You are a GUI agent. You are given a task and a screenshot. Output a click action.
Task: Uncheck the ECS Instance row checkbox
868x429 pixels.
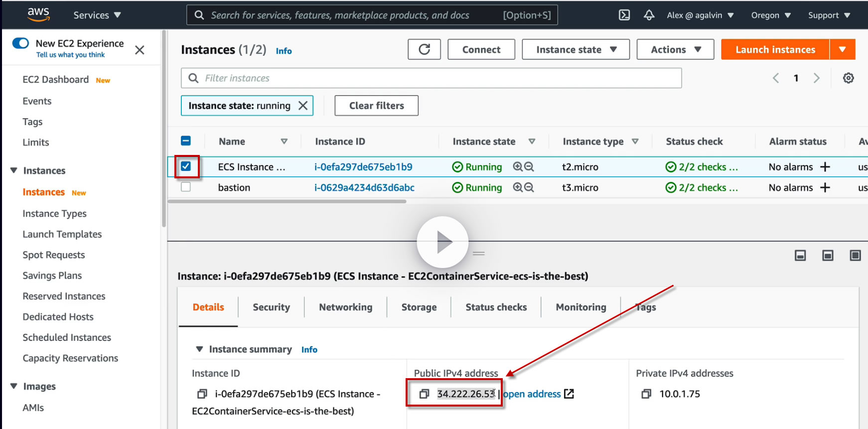(x=186, y=166)
